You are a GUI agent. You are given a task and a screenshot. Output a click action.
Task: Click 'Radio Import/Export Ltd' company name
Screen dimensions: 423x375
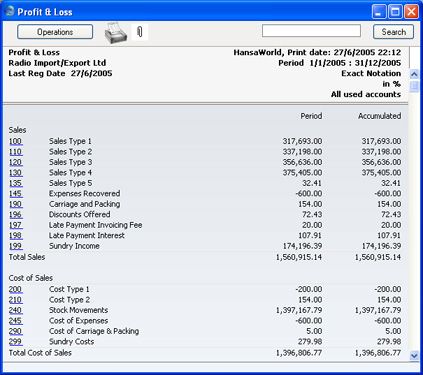pyautogui.click(x=57, y=63)
